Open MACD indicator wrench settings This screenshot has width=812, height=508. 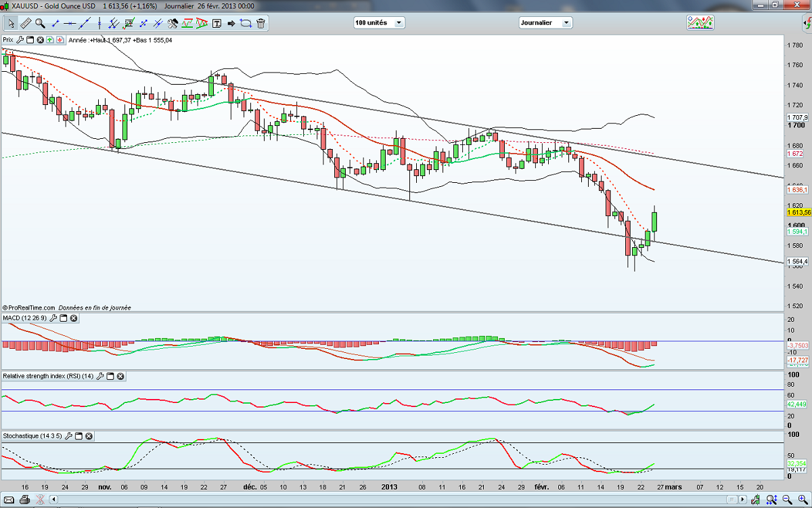tap(51, 318)
